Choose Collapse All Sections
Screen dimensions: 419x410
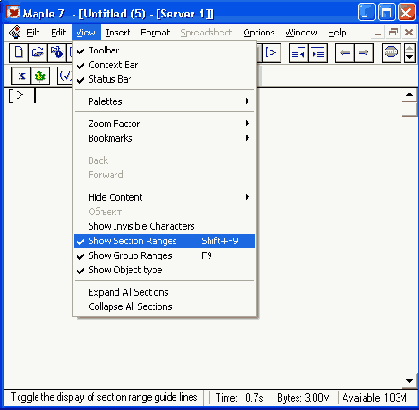point(164,307)
